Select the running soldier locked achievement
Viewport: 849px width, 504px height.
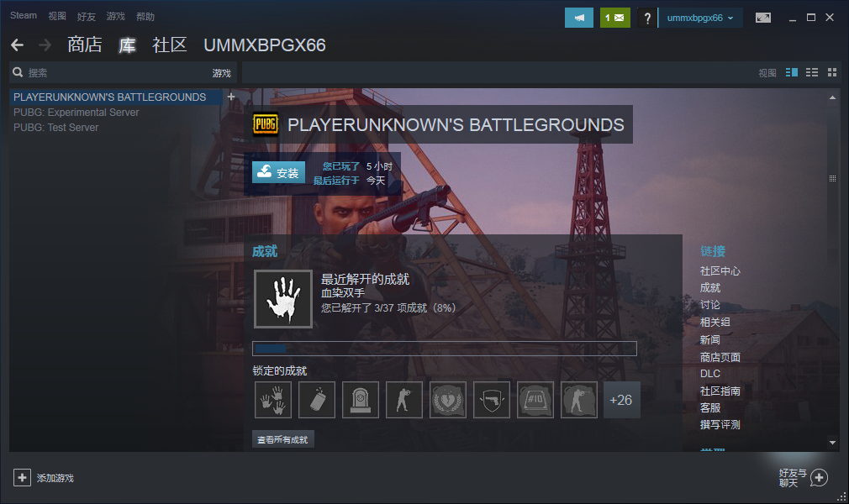(404, 400)
